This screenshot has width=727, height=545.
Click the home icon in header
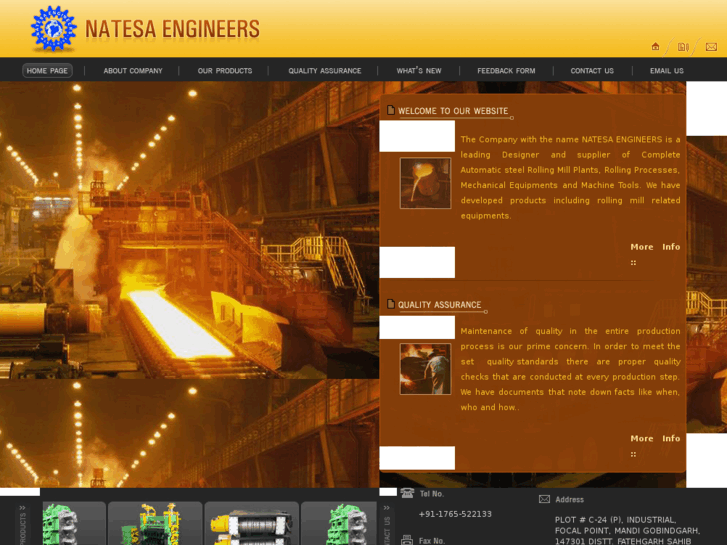(655, 46)
